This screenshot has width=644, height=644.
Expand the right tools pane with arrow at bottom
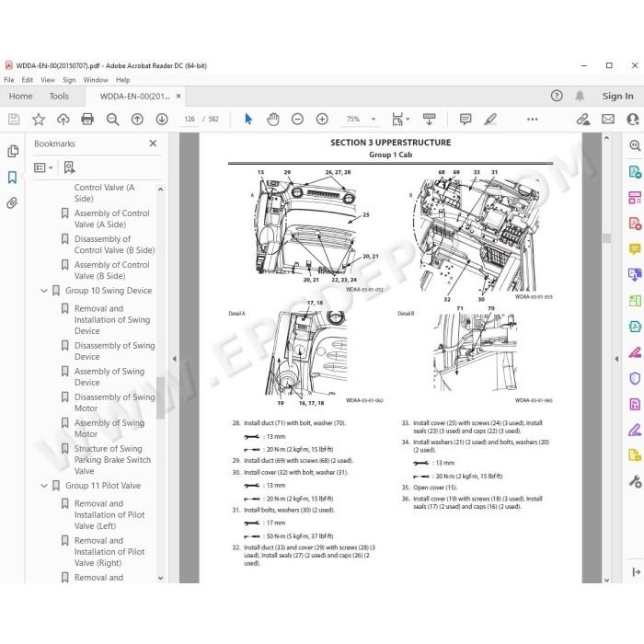point(637,571)
